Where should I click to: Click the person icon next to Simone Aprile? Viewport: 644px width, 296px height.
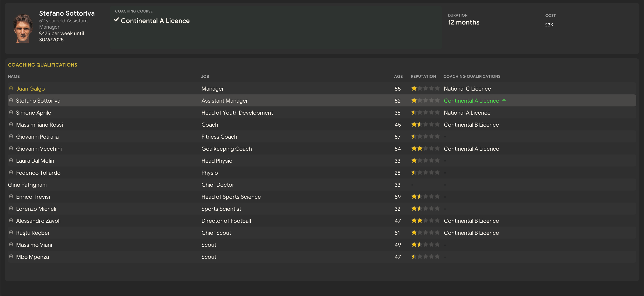[x=11, y=112]
